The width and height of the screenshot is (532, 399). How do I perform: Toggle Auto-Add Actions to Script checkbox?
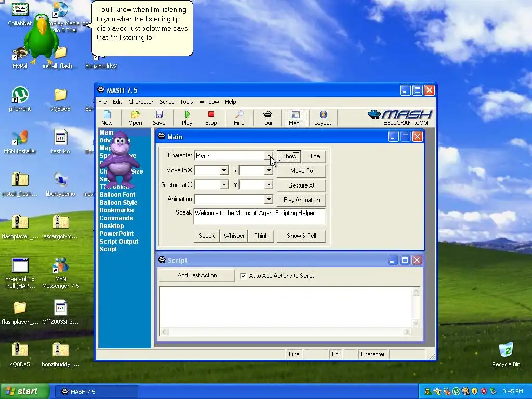click(x=243, y=276)
